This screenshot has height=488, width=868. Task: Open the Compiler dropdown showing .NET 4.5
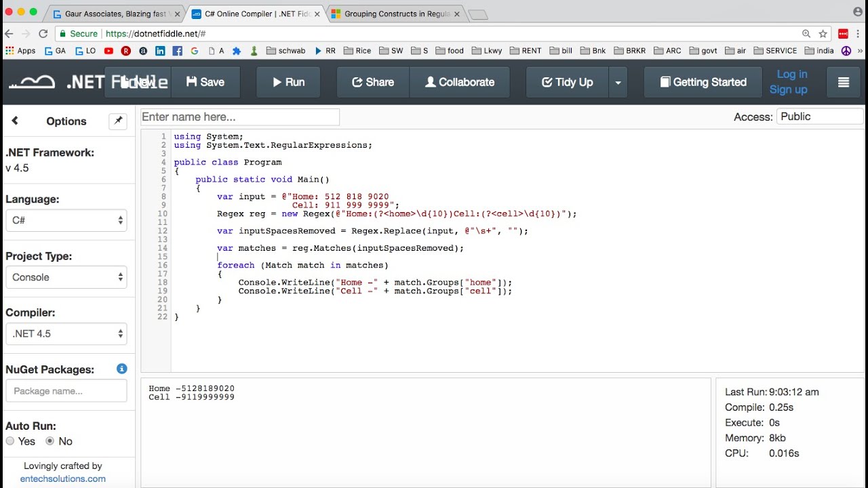click(66, 333)
